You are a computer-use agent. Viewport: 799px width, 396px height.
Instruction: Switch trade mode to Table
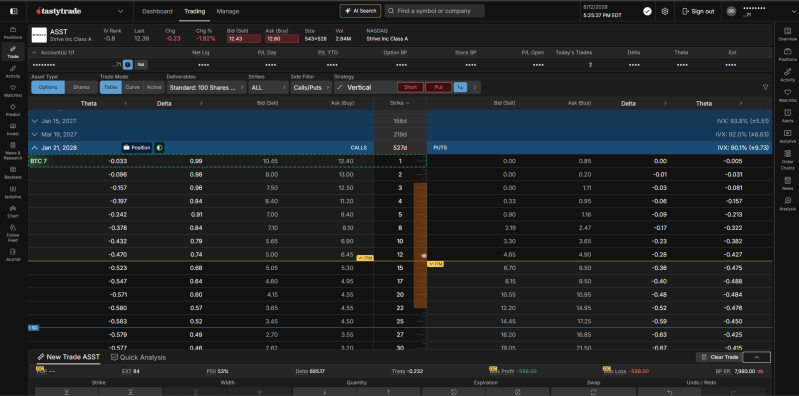(x=111, y=87)
